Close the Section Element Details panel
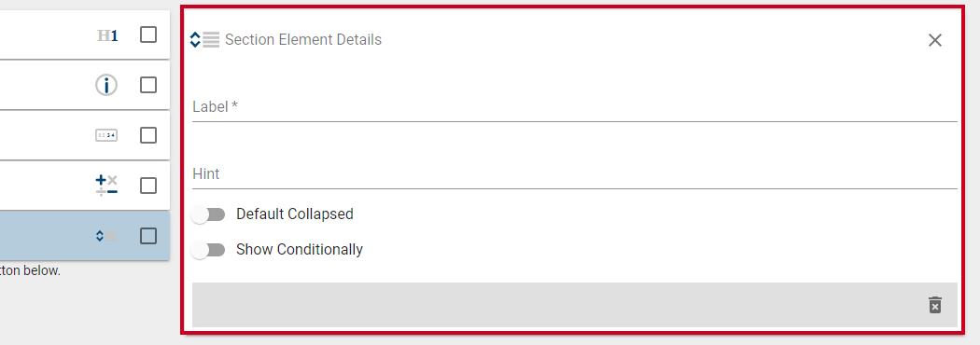980x345 pixels. point(935,40)
